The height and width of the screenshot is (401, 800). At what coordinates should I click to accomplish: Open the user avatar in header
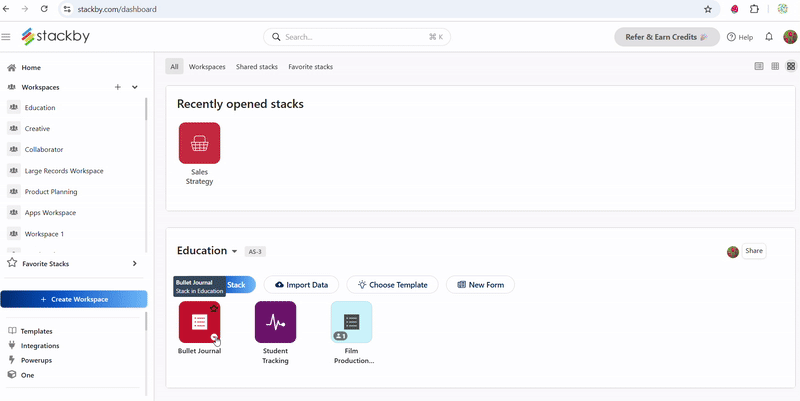pos(790,37)
